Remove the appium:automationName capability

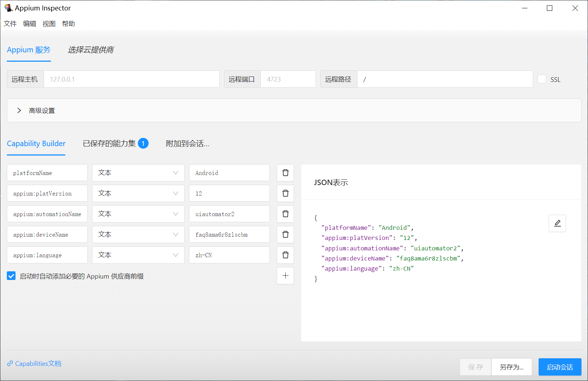pyautogui.click(x=285, y=214)
